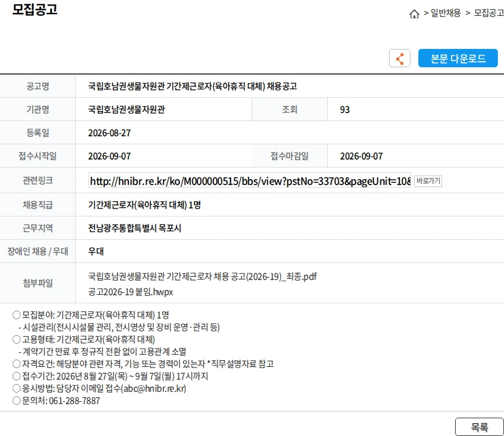Click the 관련링크 row label
Screen dimensions: 504x436
point(37,180)
